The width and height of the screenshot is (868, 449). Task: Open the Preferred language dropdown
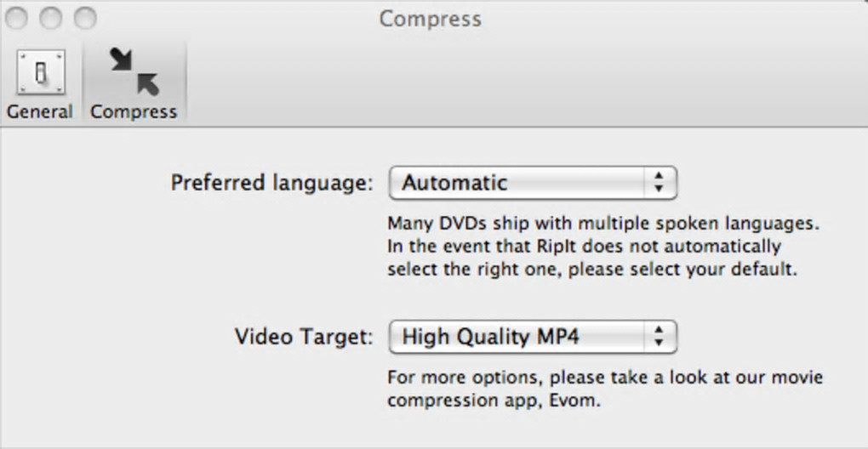point(532,183)
